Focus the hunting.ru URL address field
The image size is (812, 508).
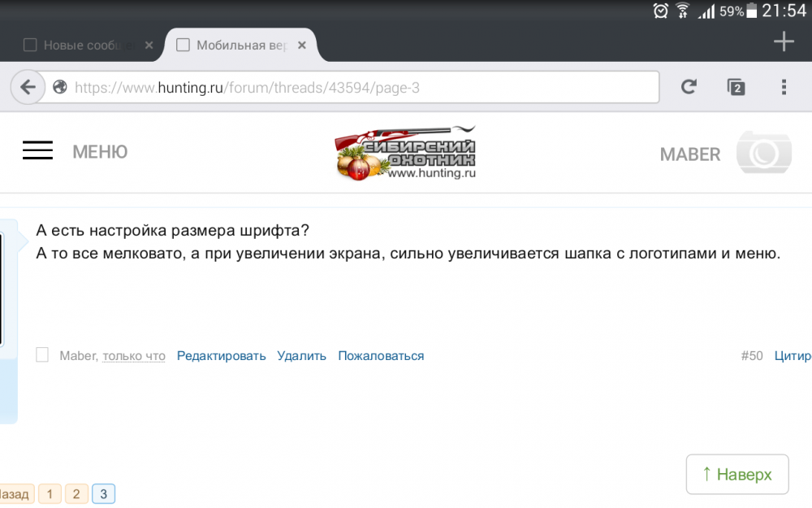pyautogui.click(x=357, y=87)
